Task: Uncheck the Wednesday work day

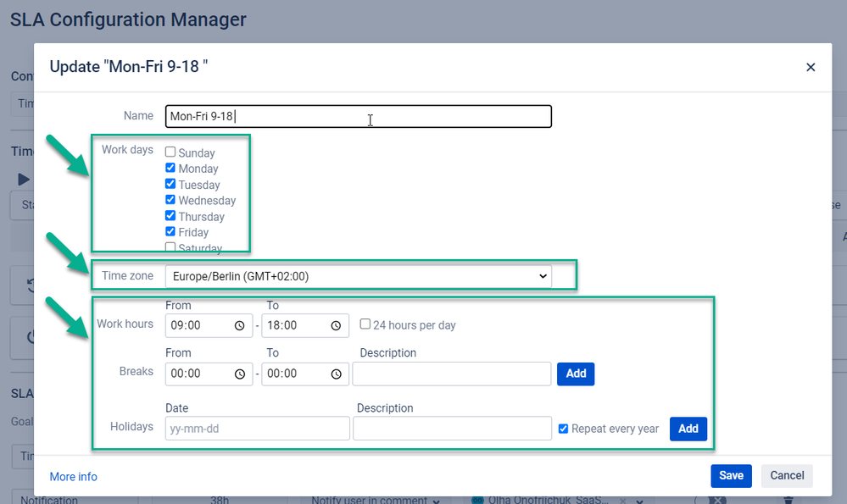Action: 170,200
